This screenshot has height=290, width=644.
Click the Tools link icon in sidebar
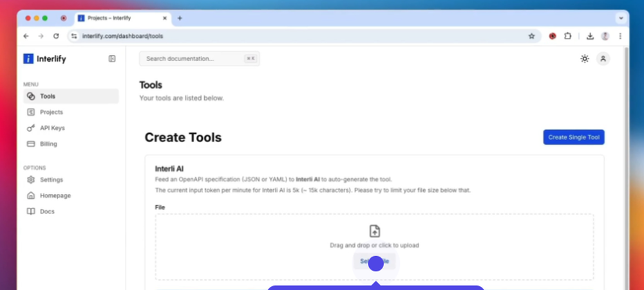coord(31,96)
